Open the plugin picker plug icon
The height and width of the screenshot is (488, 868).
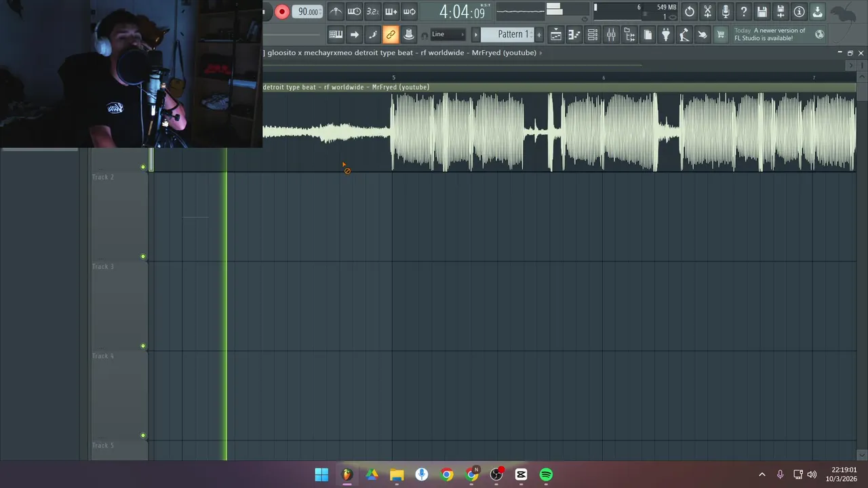click(x=666, y=35)
